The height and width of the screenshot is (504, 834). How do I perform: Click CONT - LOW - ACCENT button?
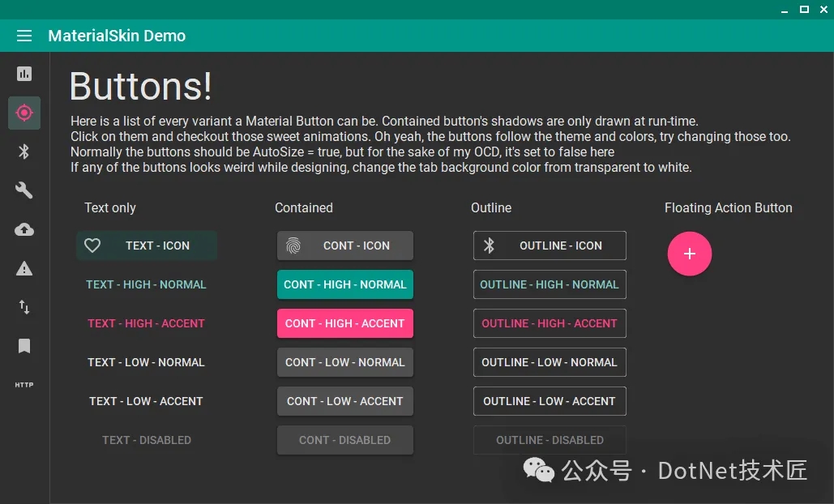pyautogui.click(x=345, y=401)
